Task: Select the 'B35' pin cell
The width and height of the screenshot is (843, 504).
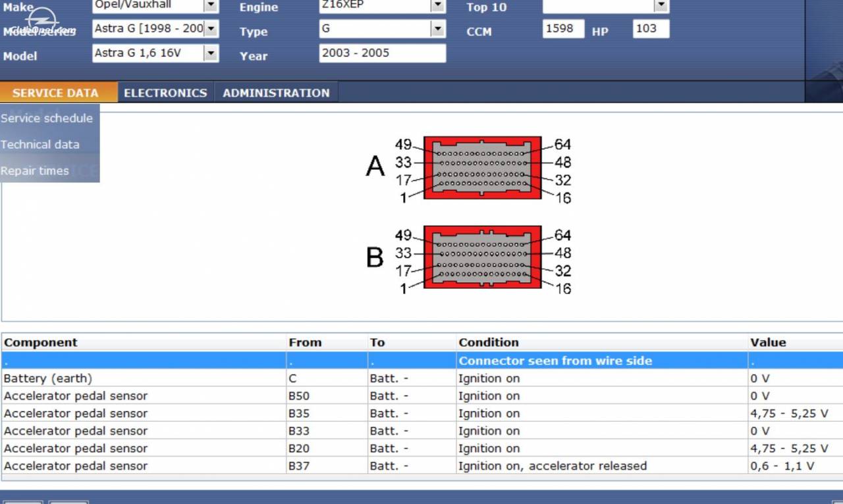Action: (299, 414)
